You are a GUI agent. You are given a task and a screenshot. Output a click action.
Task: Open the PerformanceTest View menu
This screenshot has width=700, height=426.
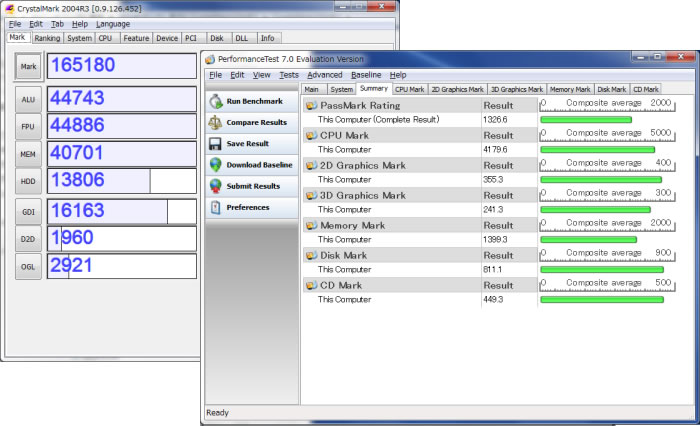(x=262, y=75)
